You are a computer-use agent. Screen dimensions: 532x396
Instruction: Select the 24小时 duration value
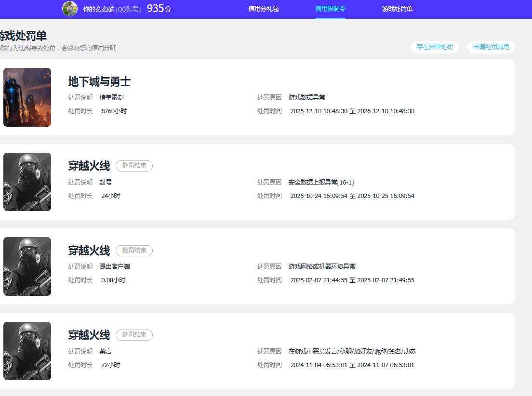[111, 196]
